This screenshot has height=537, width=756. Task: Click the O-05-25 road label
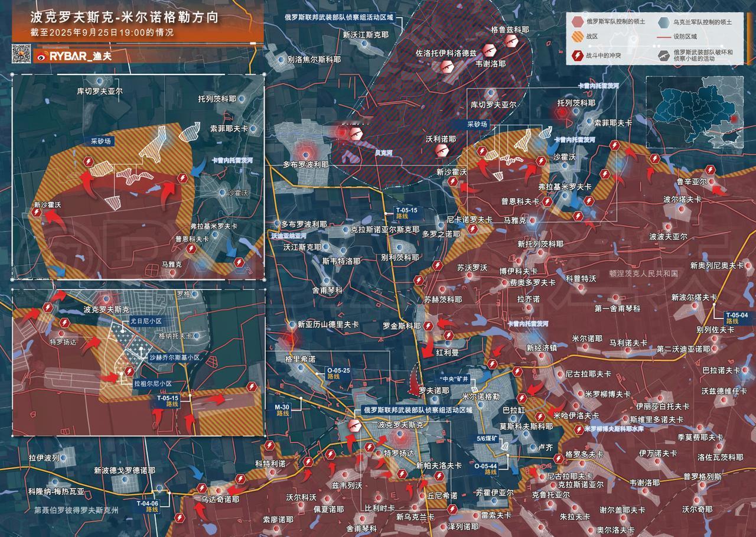(338, 373)
